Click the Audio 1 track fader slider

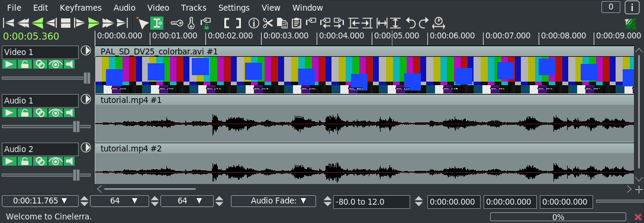tap(46, 127)
